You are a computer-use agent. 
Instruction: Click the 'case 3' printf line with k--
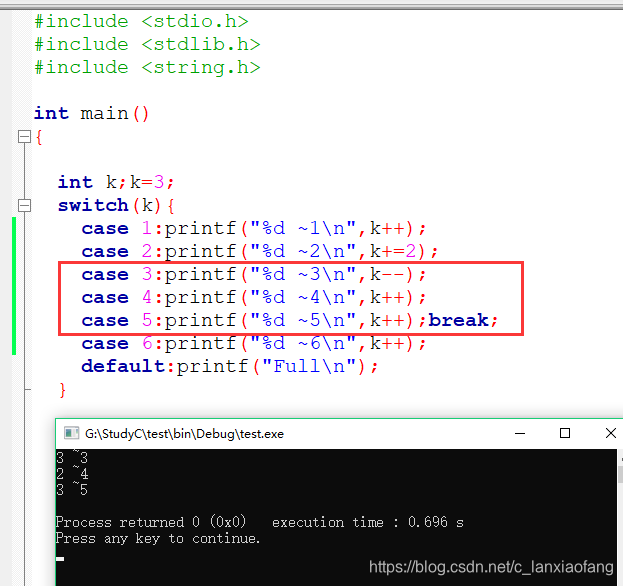tap(254, 275)
